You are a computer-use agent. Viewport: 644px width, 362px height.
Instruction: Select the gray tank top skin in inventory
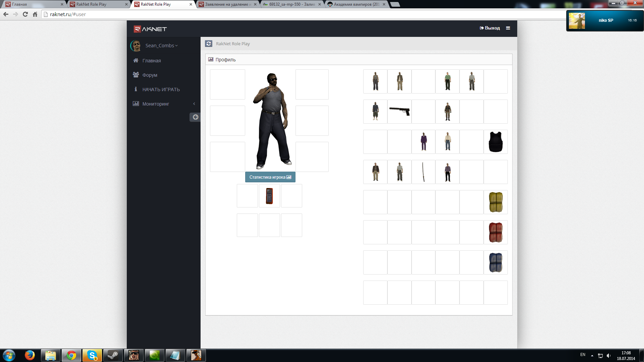(x=375, y=81)
